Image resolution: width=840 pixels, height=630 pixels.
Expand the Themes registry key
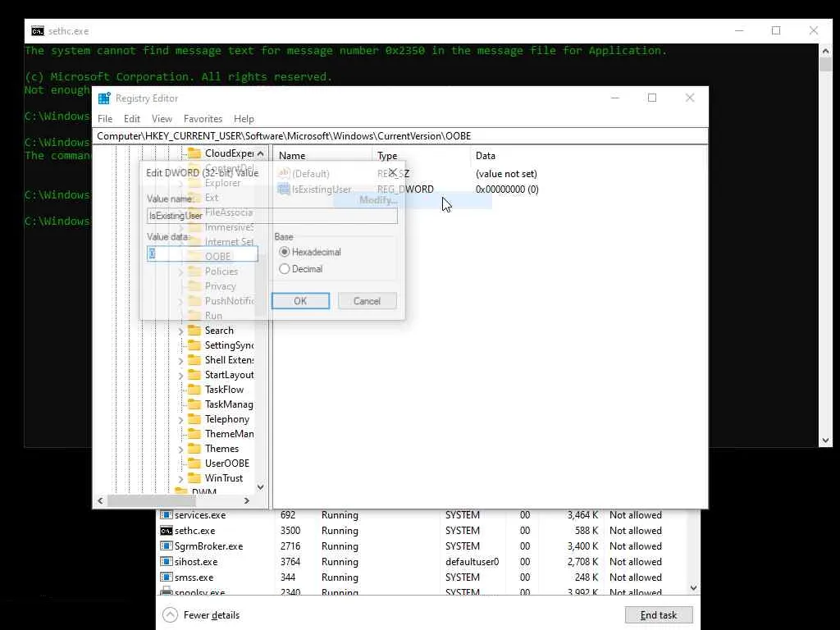pos(180,449)
